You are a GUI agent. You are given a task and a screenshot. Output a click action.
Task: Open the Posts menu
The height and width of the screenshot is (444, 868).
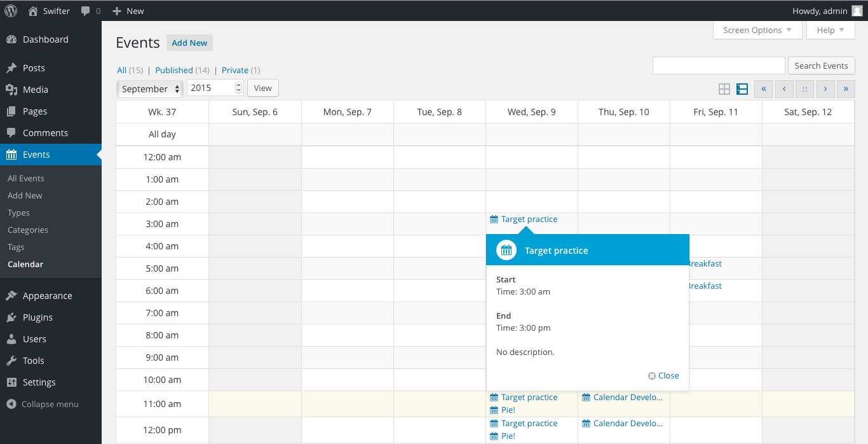pos(51,68)
